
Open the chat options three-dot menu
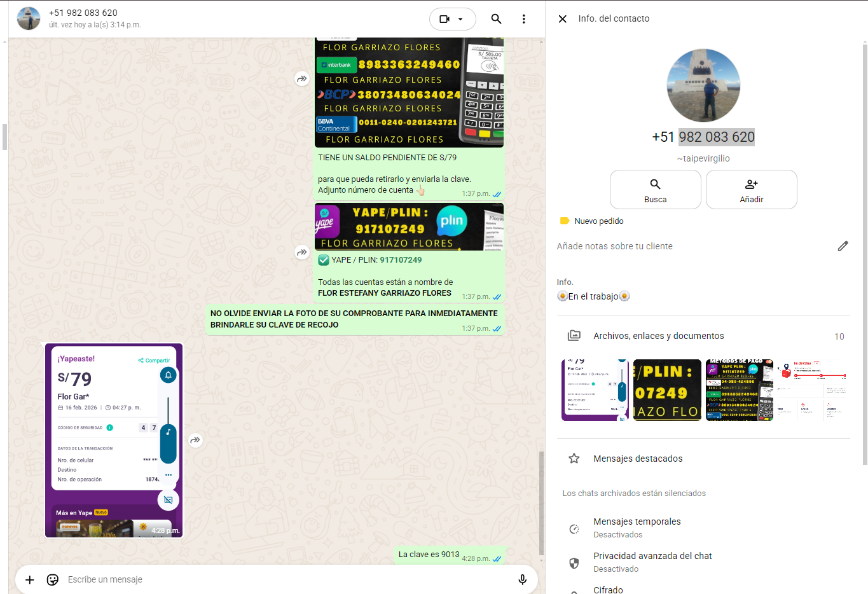click(x=523, y=19)
